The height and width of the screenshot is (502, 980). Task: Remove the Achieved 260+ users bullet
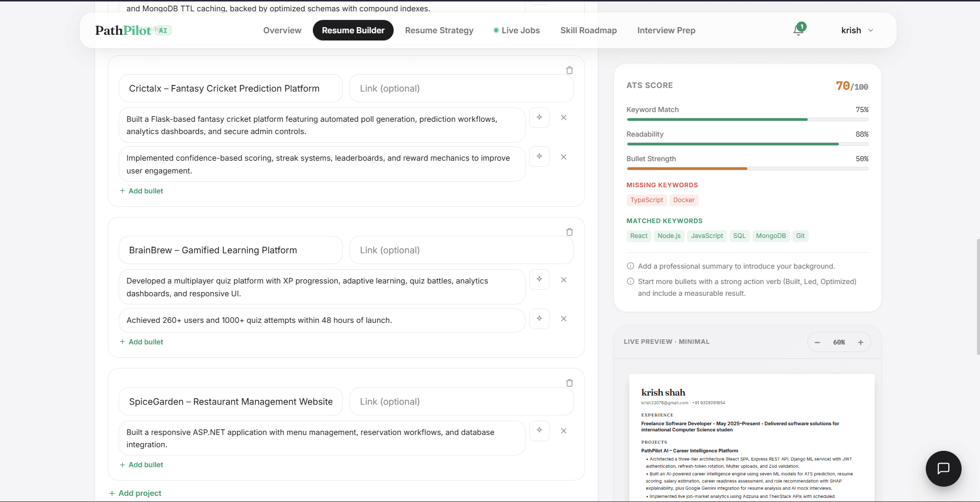click(x=563, y=319)
